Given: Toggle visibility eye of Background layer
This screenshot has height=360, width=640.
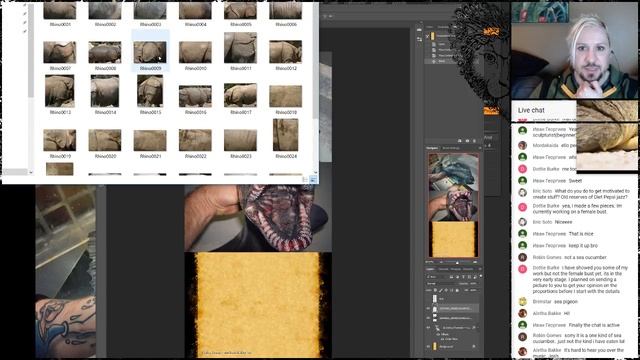Looking at the screenshot, I should coord(428,347).
